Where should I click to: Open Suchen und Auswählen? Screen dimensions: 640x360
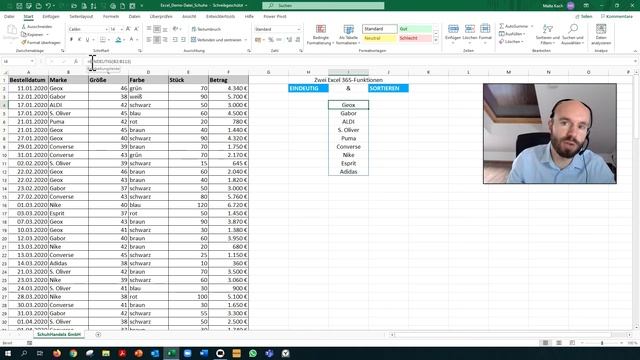[573, 34]
